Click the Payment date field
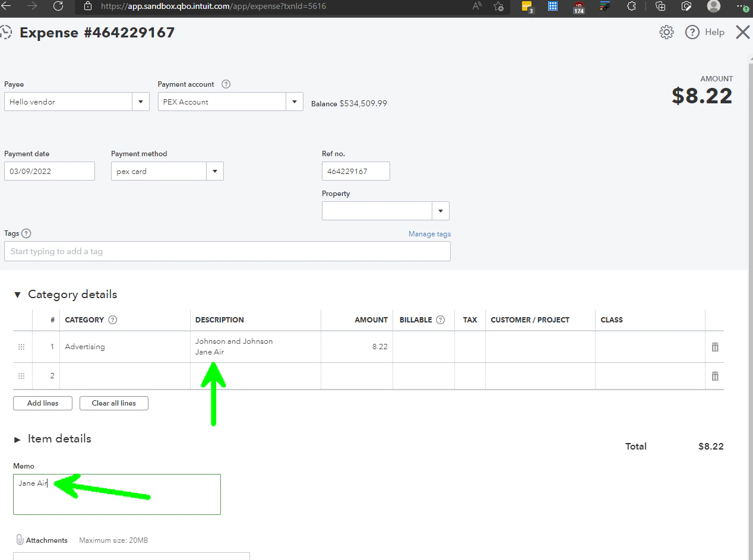The width and height of the screenshot is (753, 560). [49, 171]
